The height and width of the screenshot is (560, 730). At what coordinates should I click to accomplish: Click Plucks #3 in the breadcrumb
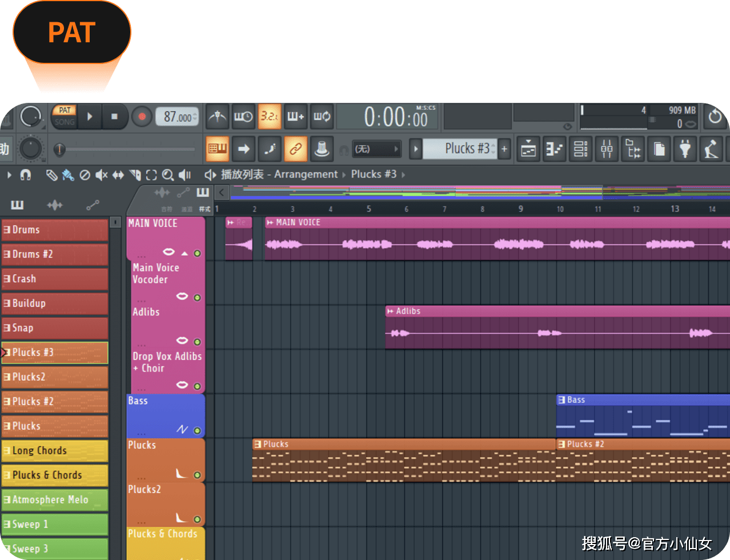point(374,174)
